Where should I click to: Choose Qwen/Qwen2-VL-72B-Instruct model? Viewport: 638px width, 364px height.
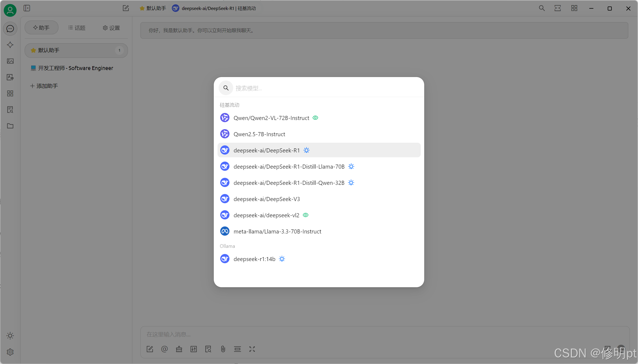point(271,118)
